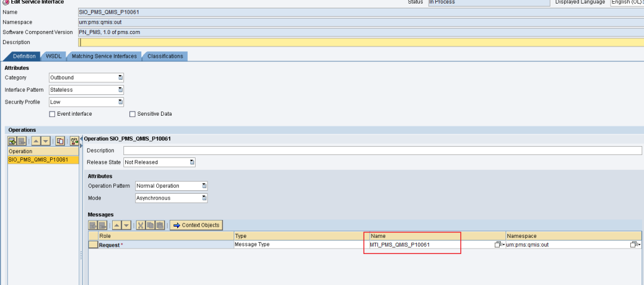
Task: Open the Displayed Language dropdown
Action: (x=627, y=2)
